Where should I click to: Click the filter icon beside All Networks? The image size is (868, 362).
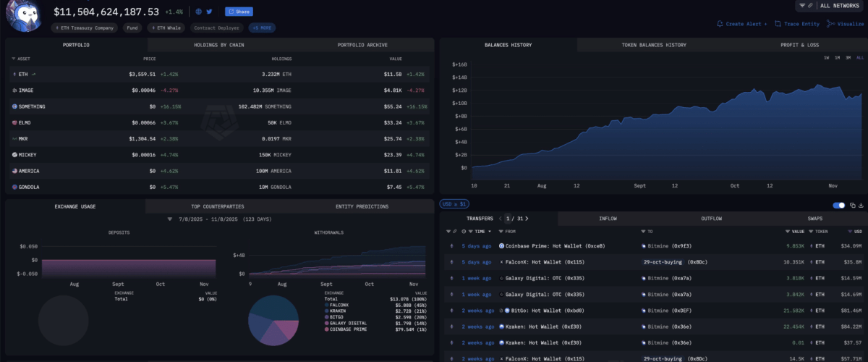click(802, 6)
